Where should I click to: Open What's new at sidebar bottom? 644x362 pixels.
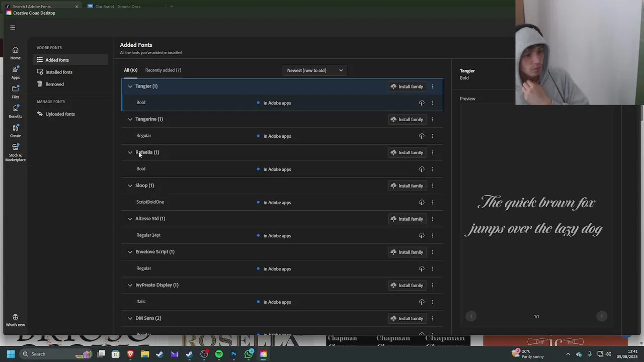point(15,320)
